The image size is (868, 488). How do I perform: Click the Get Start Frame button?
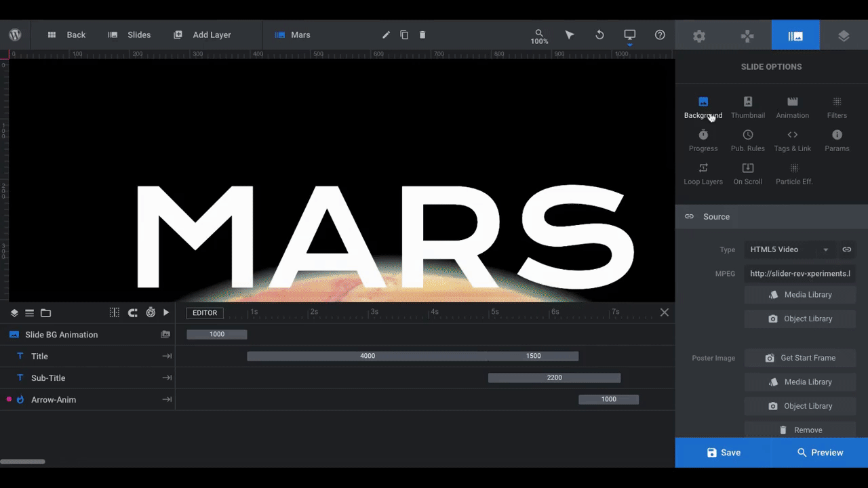point(800,358)
